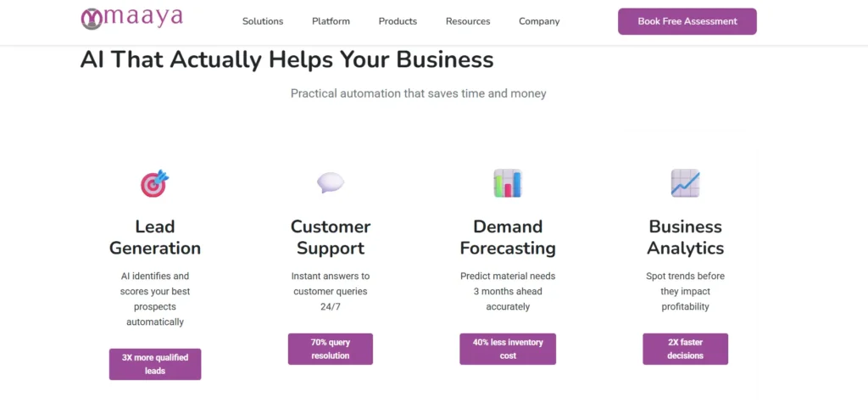Screen dimensions: 868x414
Task: Select the Company navigation item
Action: tap(539, 21)
